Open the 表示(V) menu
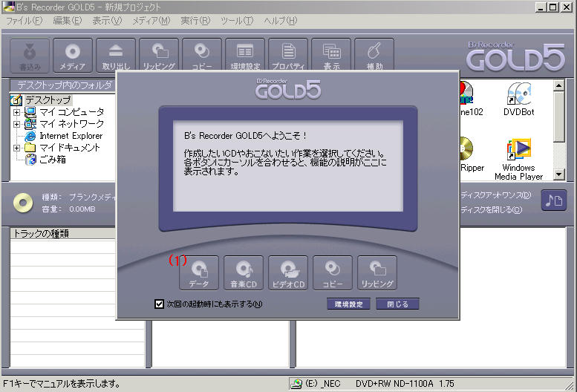 tap(107, 21)
